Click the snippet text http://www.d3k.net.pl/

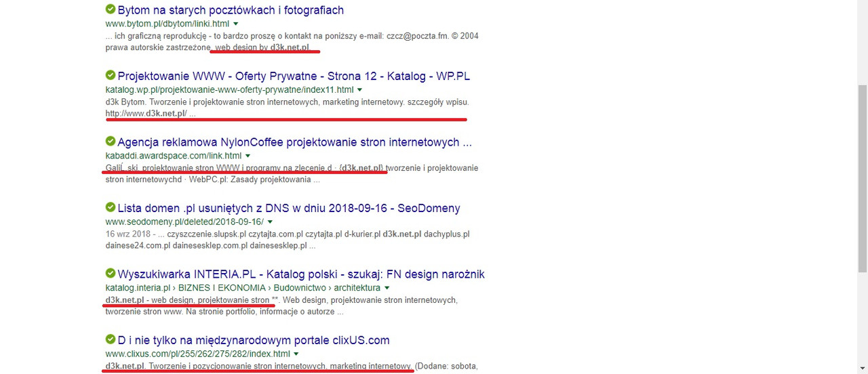[146, 114]
